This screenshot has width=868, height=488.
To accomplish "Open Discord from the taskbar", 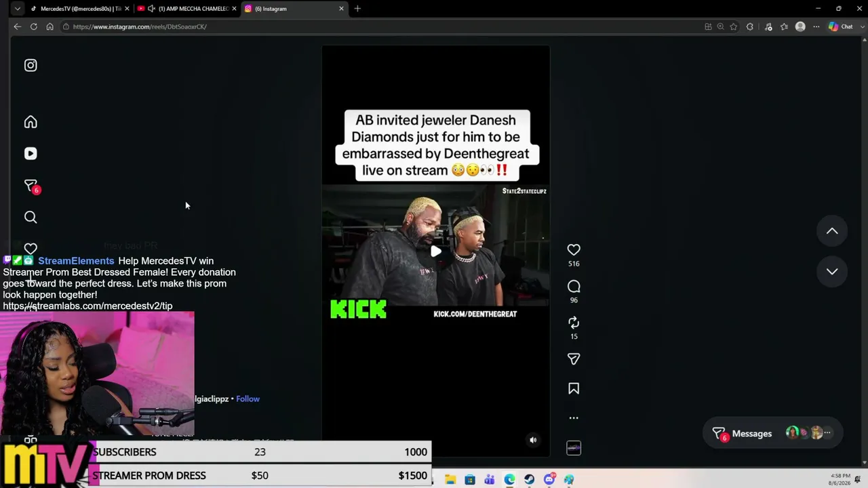I will coord(549,479).
